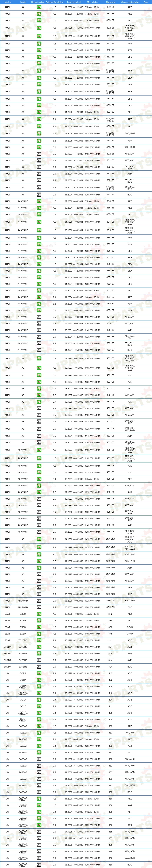Click 'SKODA' cell in BDG row
This screenshot has height=868, width=152.
(7, 667)
